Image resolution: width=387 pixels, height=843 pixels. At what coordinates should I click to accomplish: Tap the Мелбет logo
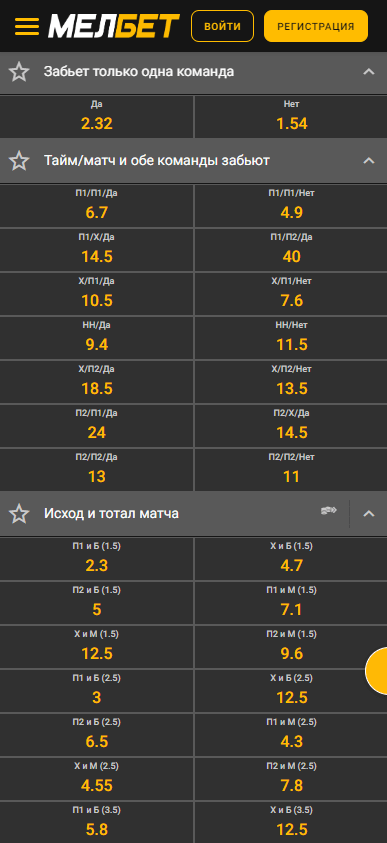click(x=114, y=26)
